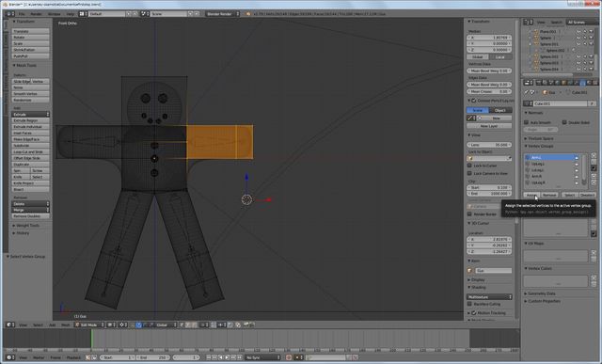
Task: Click the Lens focal length slider
Action: coord(489,145)
